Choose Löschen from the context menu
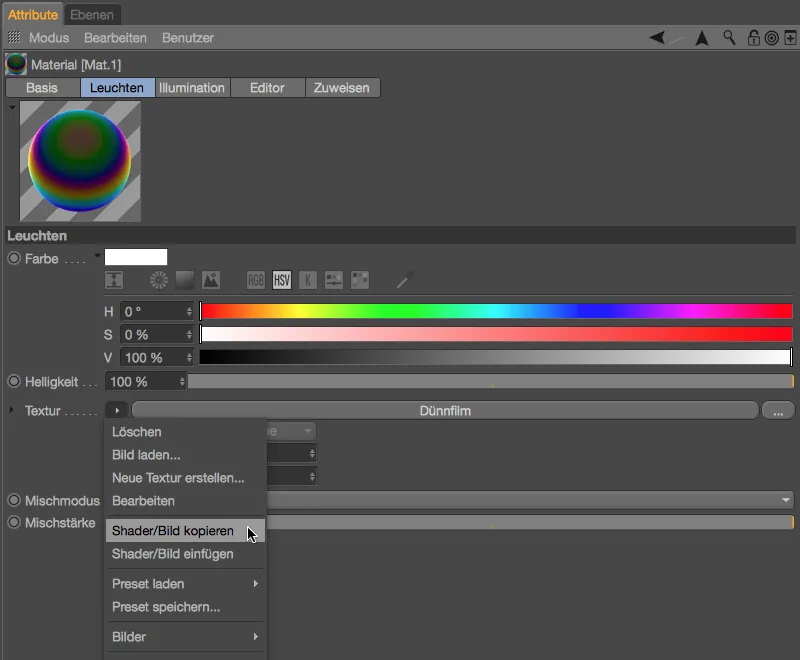Image resolution: width=800 pixels, height=660 pixels. pos(186,432)
